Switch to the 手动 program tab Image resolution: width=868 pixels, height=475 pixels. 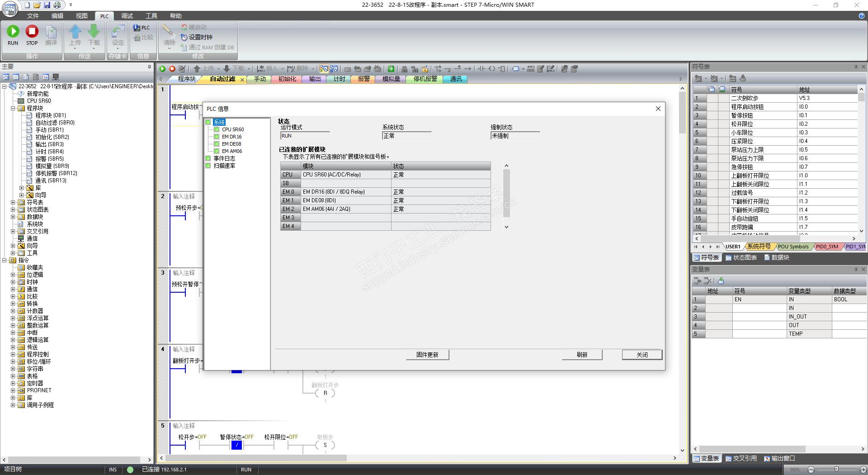pyautogui.click(x=260, y=79)
